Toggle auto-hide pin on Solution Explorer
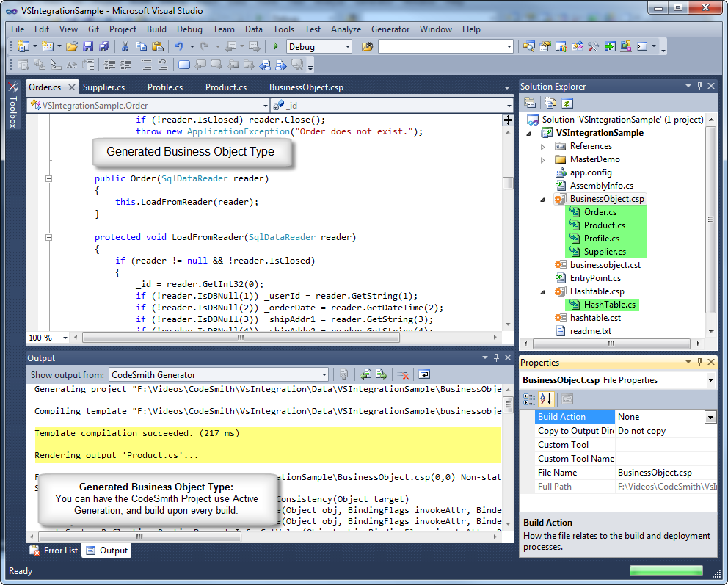 click(699, 86)
